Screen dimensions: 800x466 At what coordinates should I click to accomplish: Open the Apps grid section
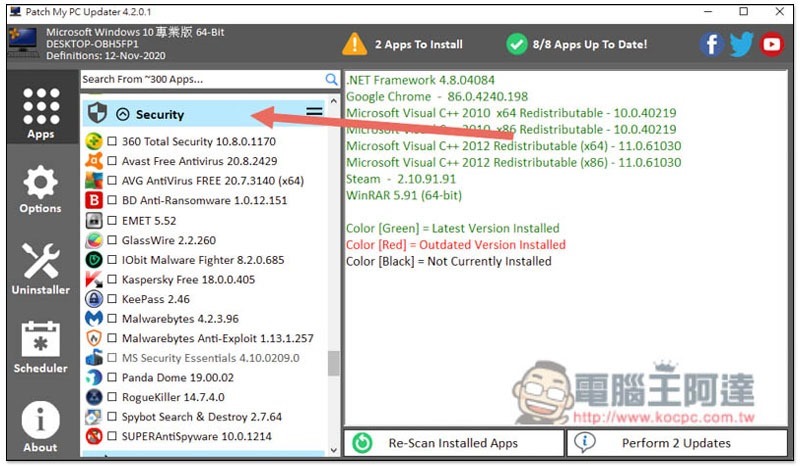41,112
